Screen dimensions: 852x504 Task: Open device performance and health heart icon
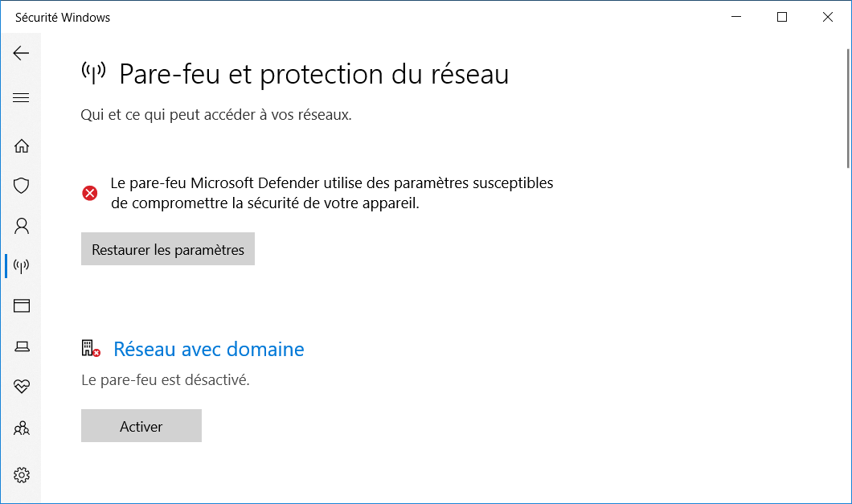21,386
